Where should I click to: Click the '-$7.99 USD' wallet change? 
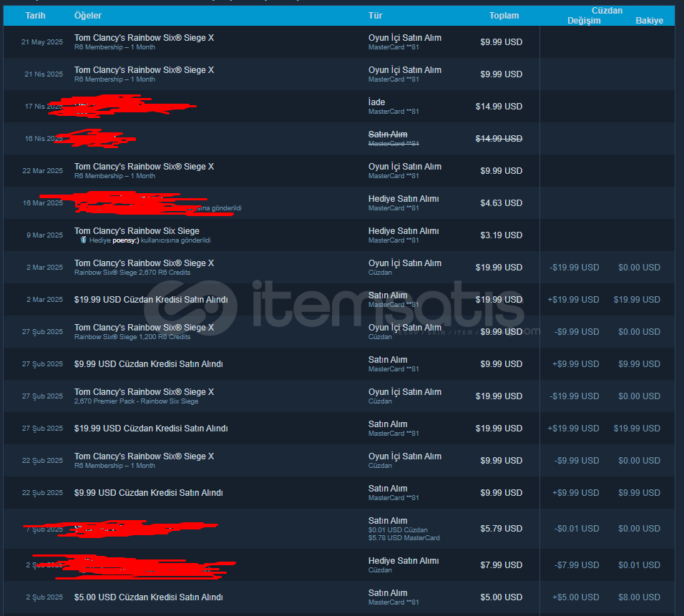(577, 565)
